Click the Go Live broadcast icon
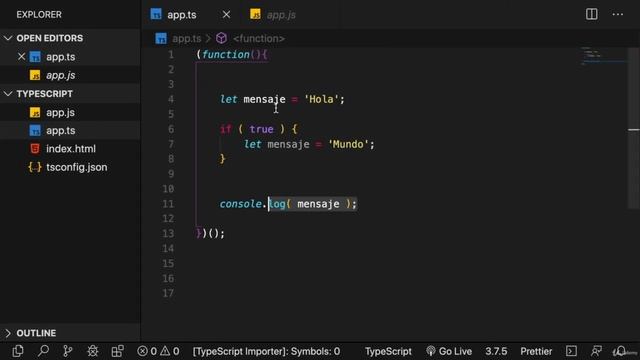Image resolution: width=640 pixels, height=360 pixels. 431,351
